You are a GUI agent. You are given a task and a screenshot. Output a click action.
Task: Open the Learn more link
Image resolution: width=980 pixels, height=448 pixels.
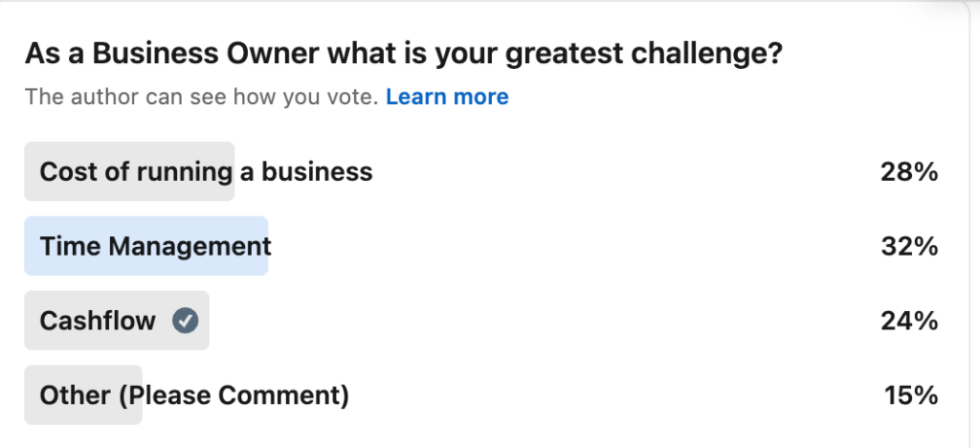coord(447,97)
